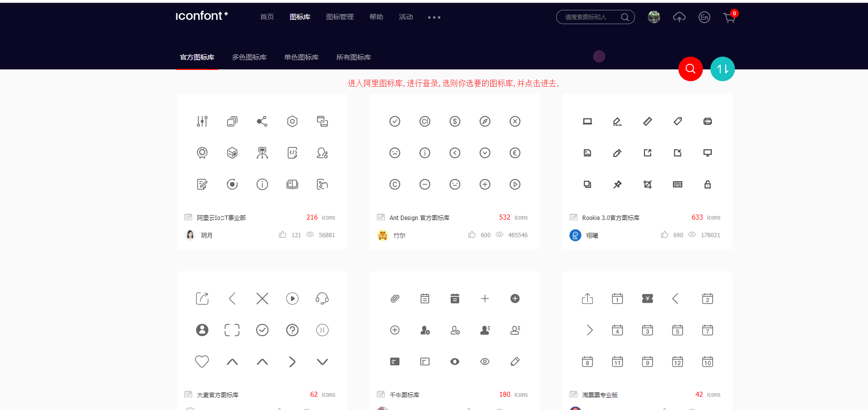Click the paperclip icon in 千牛 card
Screen dimensions: 868x410
coord(395,298)
